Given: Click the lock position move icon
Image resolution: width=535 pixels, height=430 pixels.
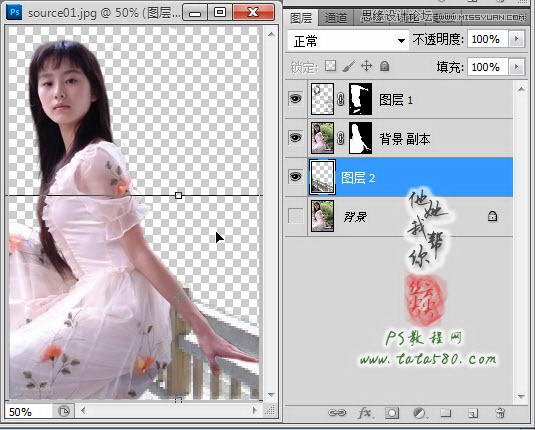Looking at the screenshot, I should [x=366, y=66].
